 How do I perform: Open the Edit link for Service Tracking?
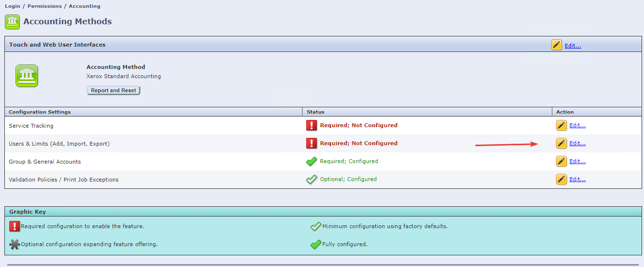coord(577,125)
